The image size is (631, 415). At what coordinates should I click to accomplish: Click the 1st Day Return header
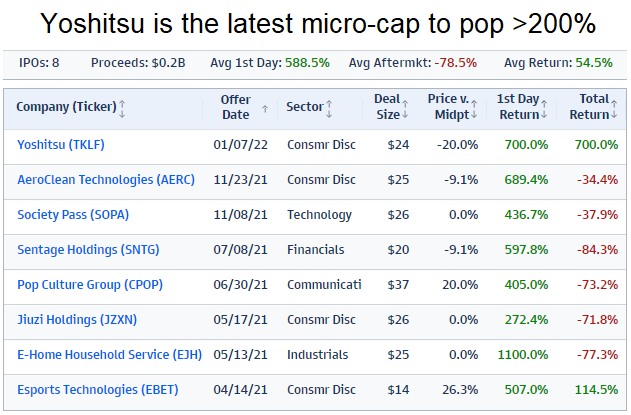(x=516, y=107)
